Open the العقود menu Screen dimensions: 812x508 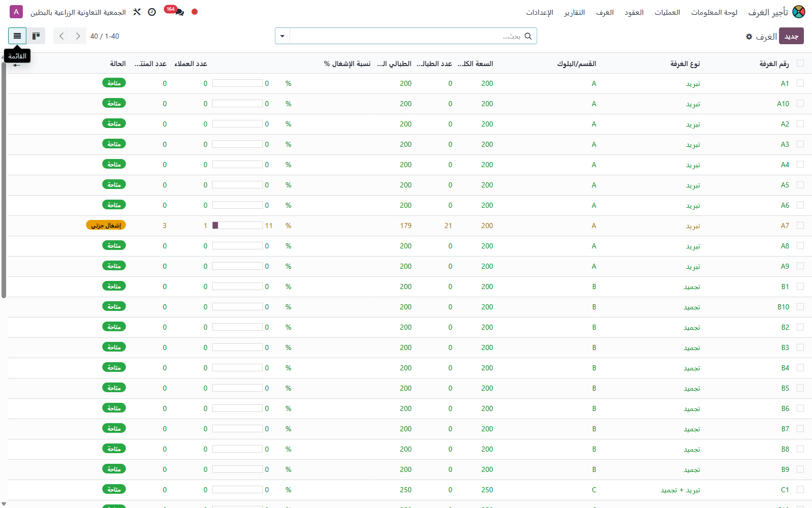click(634, 12)
